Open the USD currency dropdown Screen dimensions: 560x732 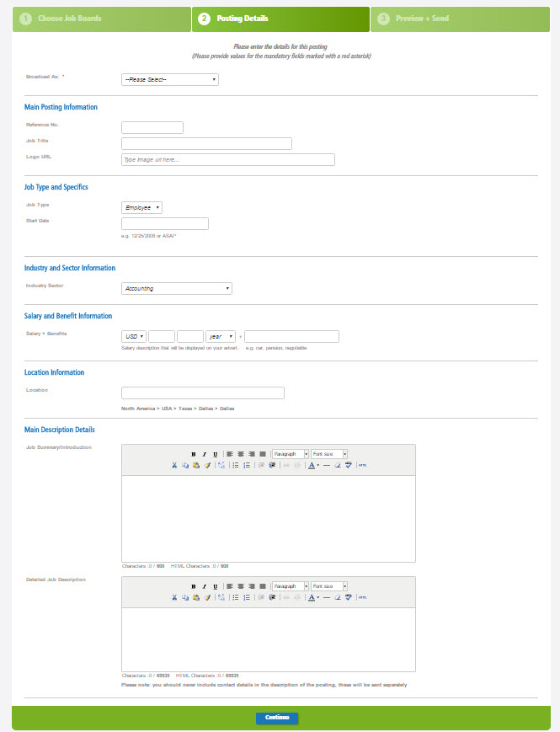(134, 336)
